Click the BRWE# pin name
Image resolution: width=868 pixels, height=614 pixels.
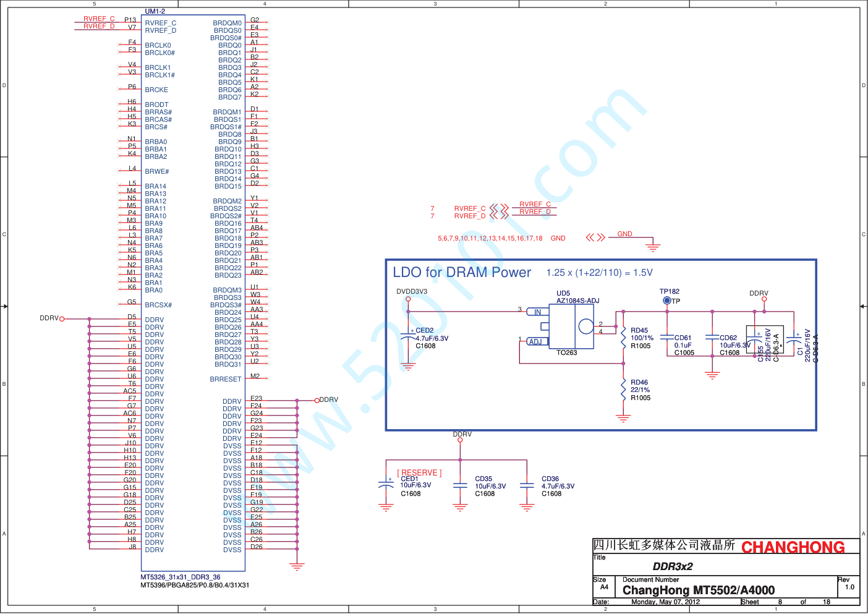pyautogui.click(x=157, y=172)
